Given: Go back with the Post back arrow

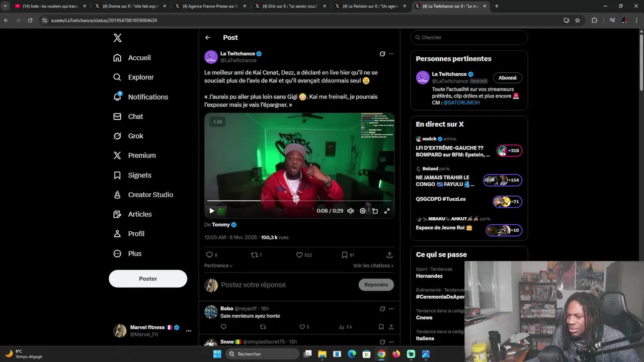Looking at the screenshot, I should tap(208, 38).
